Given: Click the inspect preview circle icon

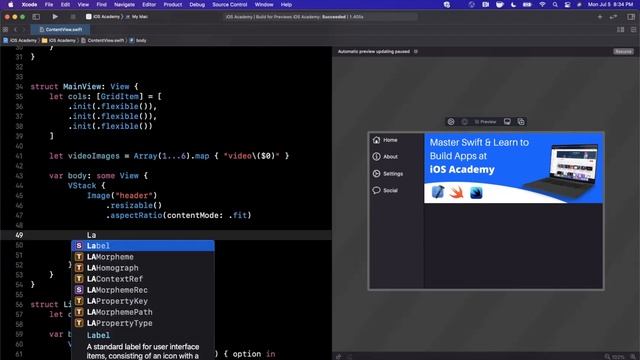Looking at the screenshot, I should pyautogui.click(x=464, y=122).
